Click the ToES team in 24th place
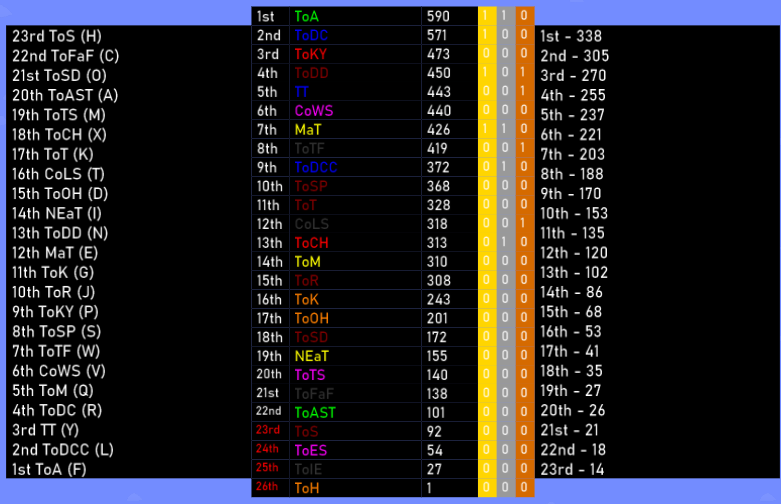Image resolution: width=781 pixels, height=504 pixels. [310, 451]
